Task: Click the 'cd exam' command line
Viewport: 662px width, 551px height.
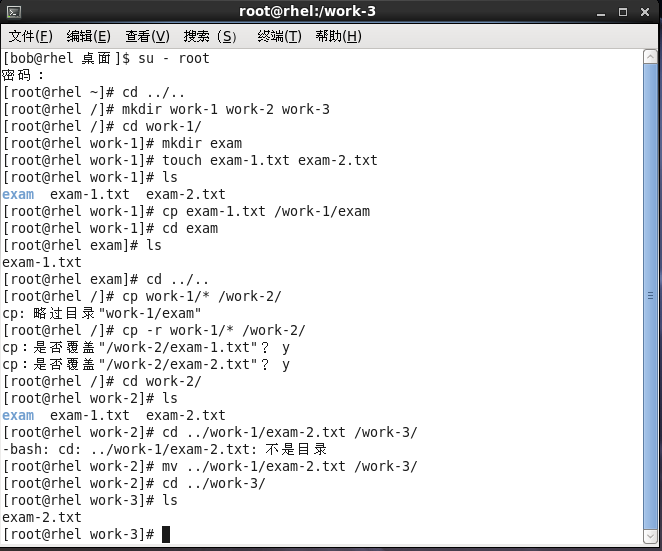Action: (111, 228)
